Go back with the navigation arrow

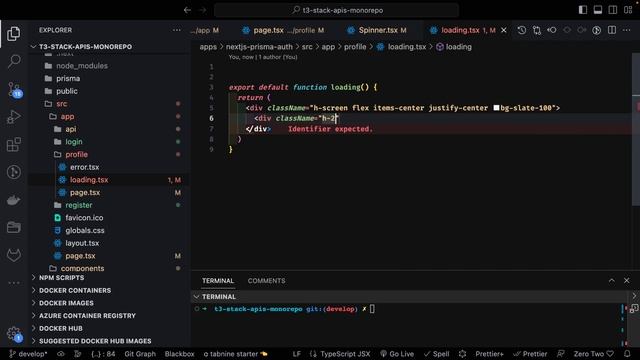tap(187, 10)
